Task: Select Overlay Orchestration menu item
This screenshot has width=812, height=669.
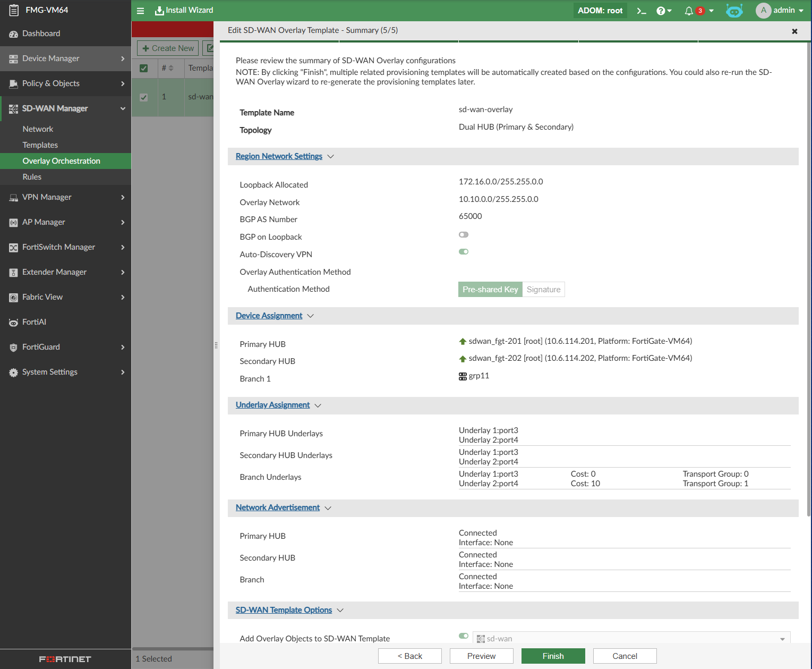Action: coord(65,161)
